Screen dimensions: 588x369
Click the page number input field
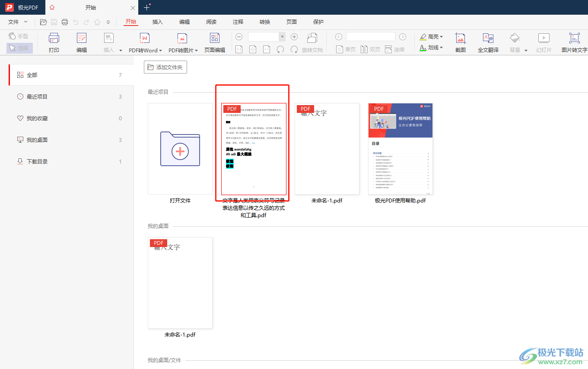click(370, 37)
